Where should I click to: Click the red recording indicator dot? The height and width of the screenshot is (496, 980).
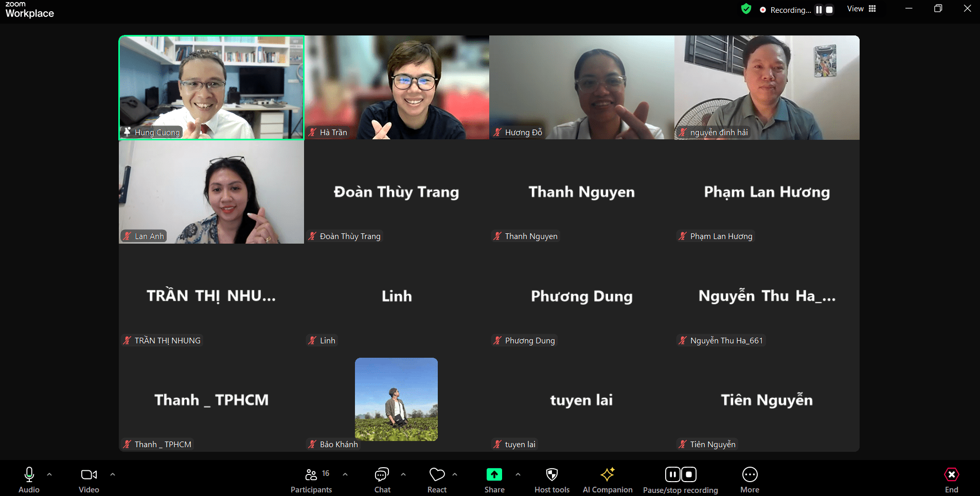click(x=762, y=10)
